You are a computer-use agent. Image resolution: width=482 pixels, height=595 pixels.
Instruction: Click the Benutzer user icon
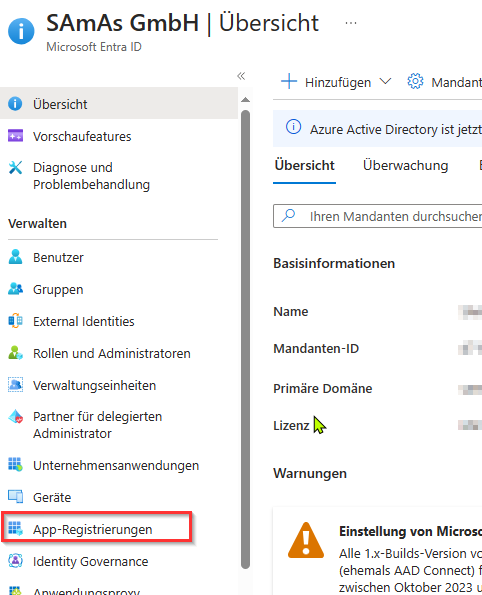[x=15, y=257]
